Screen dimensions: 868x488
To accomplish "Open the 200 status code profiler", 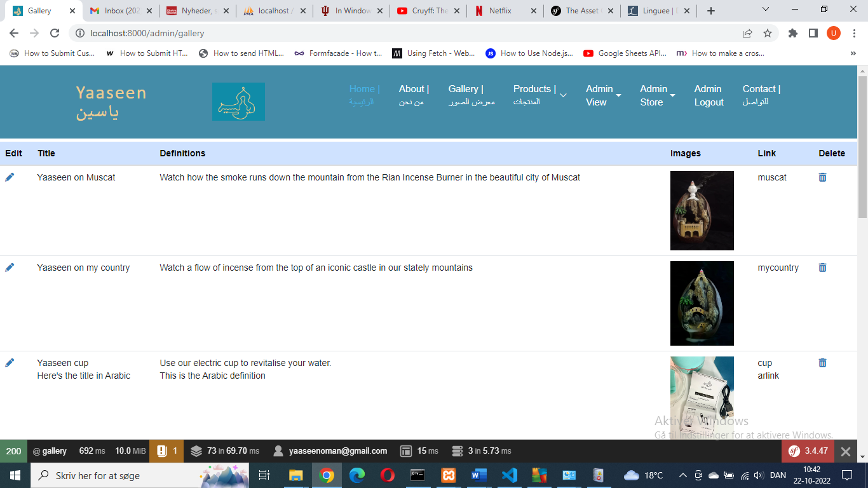I will [x=13, y=451].
